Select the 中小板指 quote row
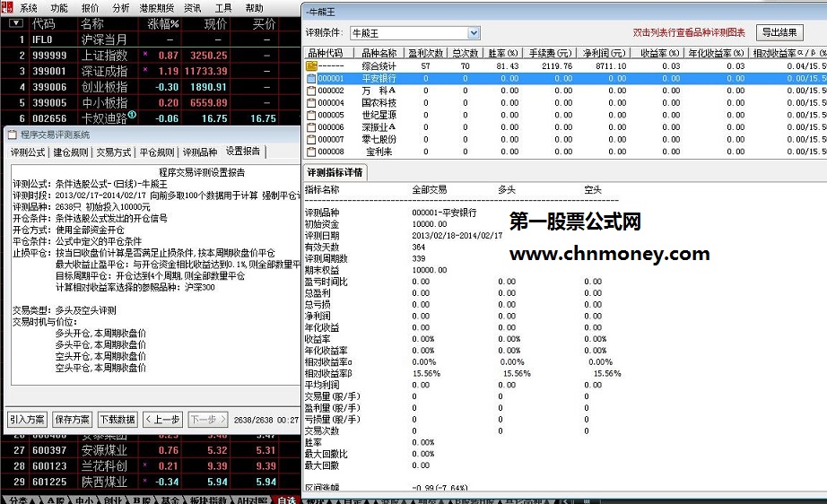Screen dimensions: 827x504 point(150,103)
